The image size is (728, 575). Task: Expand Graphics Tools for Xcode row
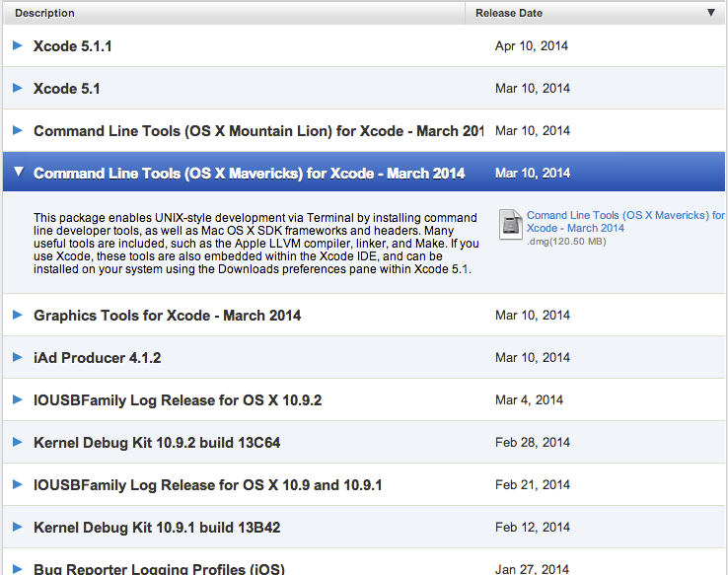[x=18, y=315]
